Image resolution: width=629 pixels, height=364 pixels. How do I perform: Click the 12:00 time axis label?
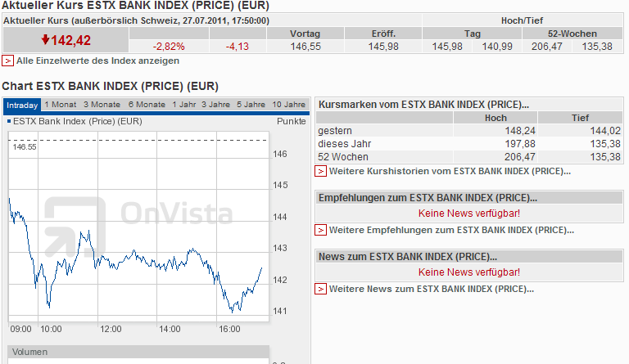point(111,329)
